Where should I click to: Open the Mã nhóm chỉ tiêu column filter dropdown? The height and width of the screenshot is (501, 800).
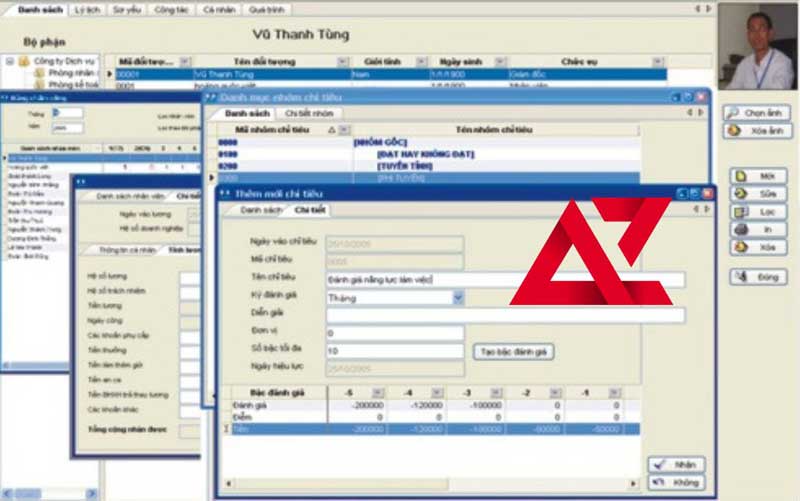pos(345,130)
